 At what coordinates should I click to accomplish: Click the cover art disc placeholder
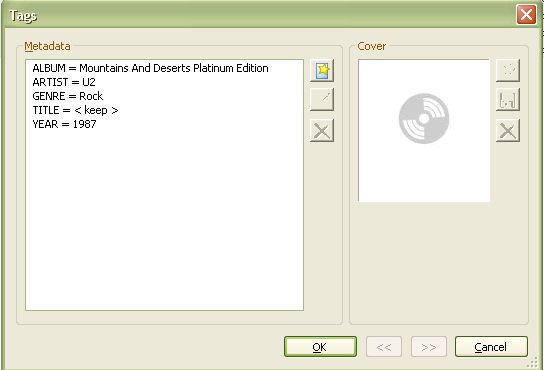(424, 119)
